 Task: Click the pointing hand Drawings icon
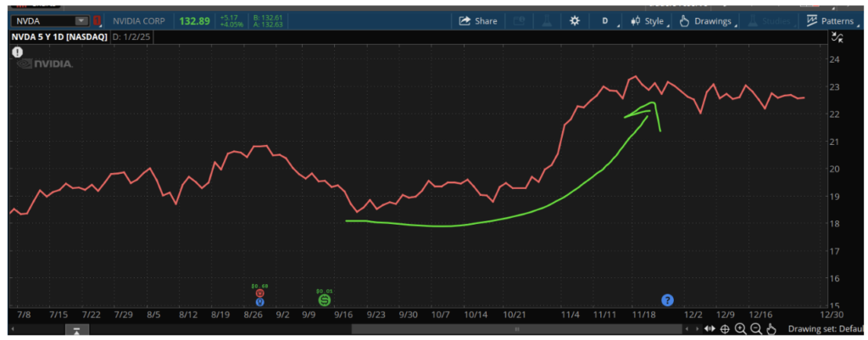[684, 21]
